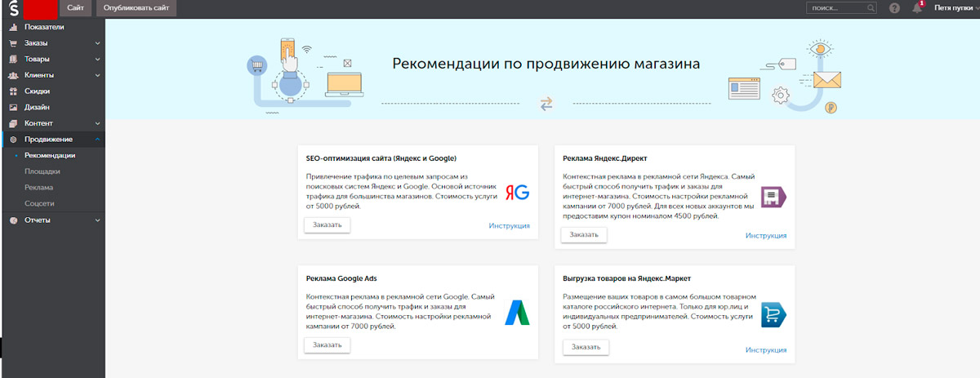This screenshot has width=980, height=378.
Task: Select Площадки in the sidebar submenu
Action: pyautogui.click(x=42, y=171)
